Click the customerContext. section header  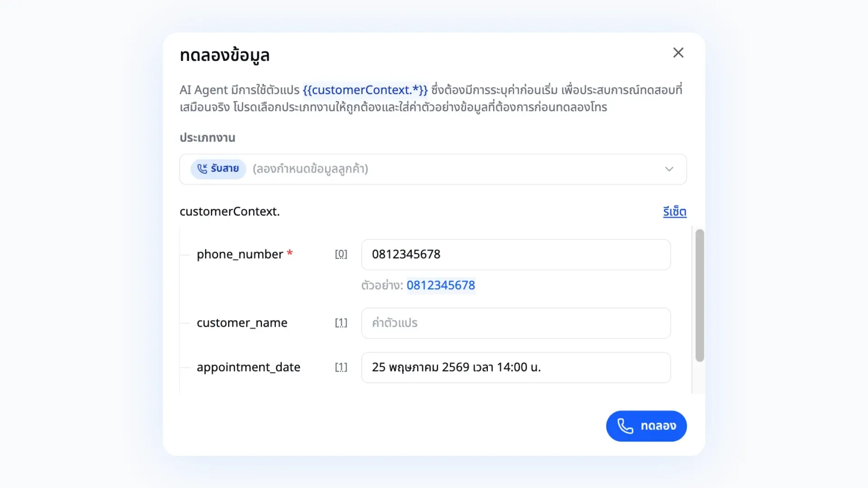tap(230, 211)
